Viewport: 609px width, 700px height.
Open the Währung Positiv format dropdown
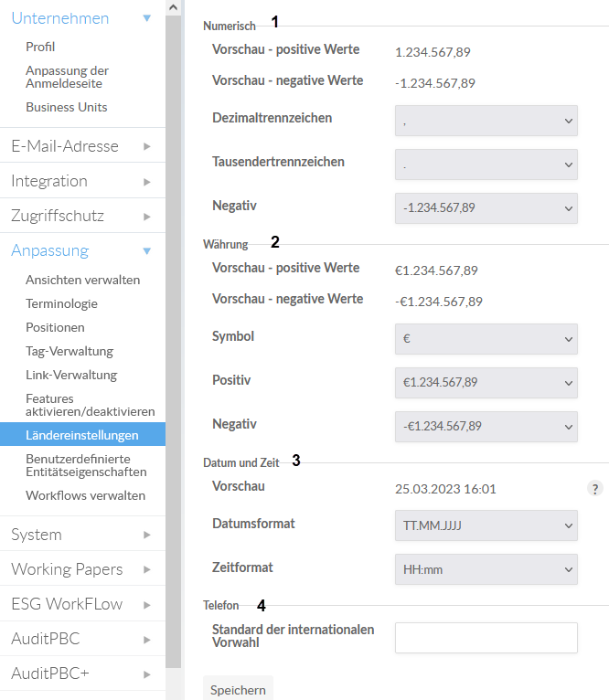pos(486,383)
